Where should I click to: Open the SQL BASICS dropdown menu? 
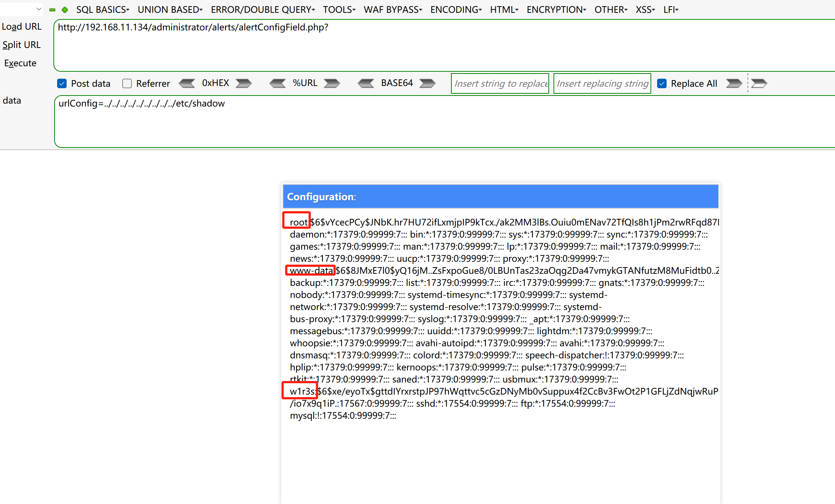[x=102, y=10]
